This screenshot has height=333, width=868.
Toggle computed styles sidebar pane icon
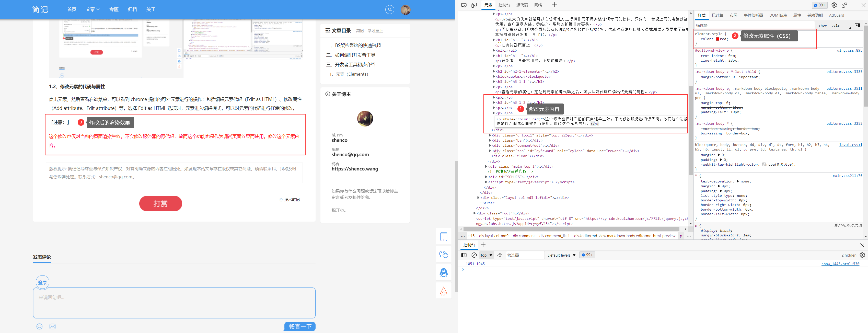point(857,25)
